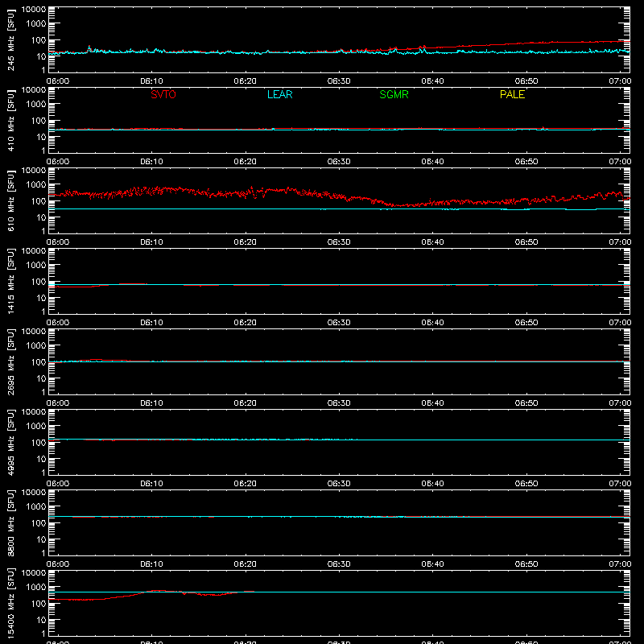Click the red SVTO legend label
Screen dimensions: 644x644
click(x=163, y=94)
